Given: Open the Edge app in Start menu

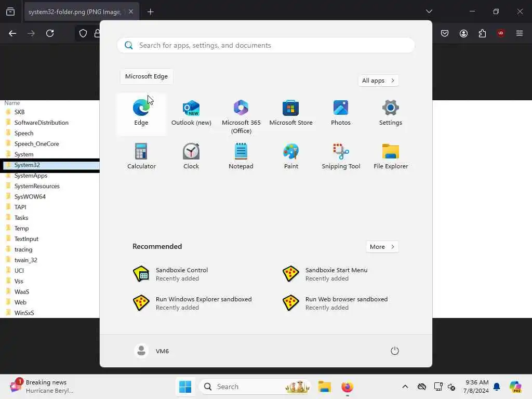Looking at the screenshot, I should click(x=141, y=114).
